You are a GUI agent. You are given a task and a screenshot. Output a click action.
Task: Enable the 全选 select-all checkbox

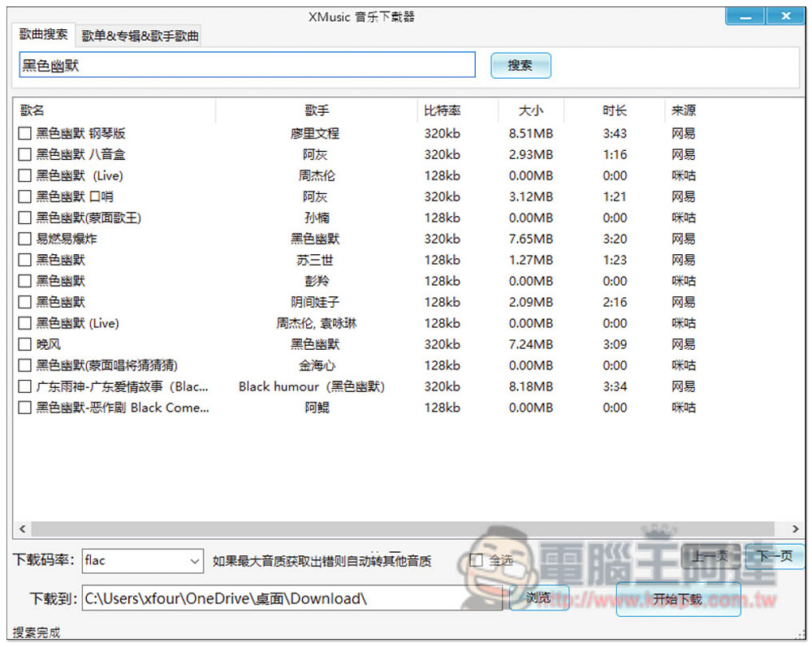coord(477,560)
